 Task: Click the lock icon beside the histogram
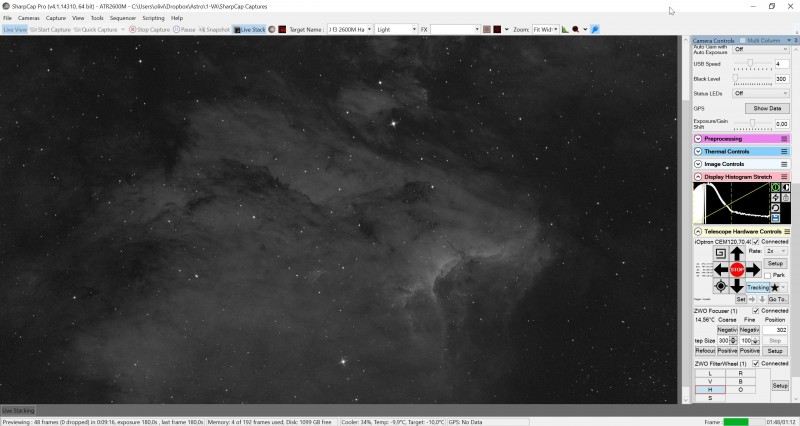click(x=785, y=197)
